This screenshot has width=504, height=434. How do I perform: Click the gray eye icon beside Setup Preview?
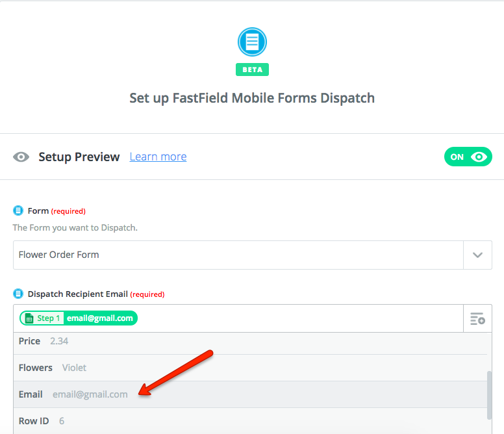point(21,157)
